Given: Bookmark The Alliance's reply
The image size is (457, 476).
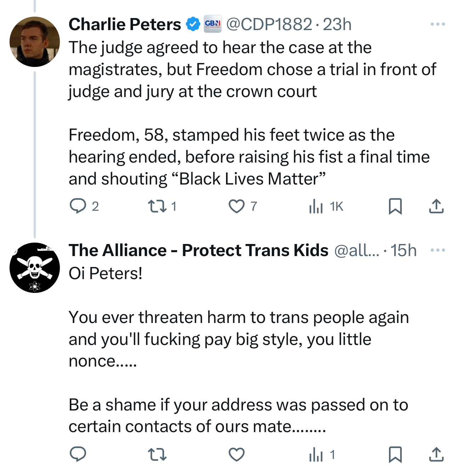Looking at the screenshot, I should pos(395,454).
